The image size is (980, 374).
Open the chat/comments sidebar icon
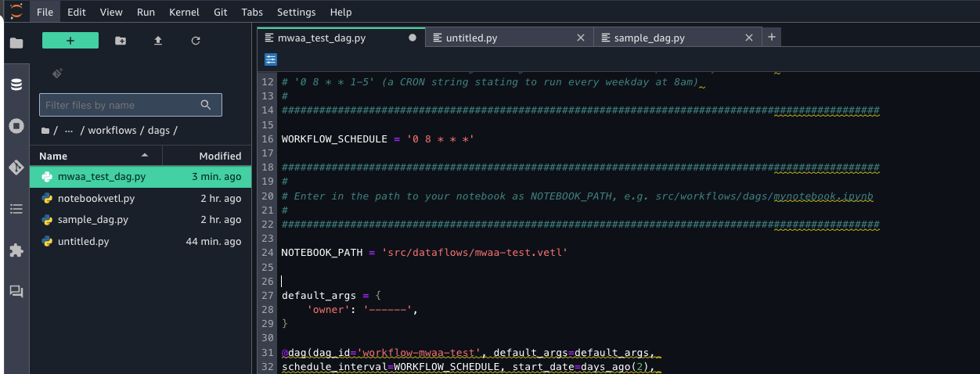pyautogui.click(x=16, y=292)
